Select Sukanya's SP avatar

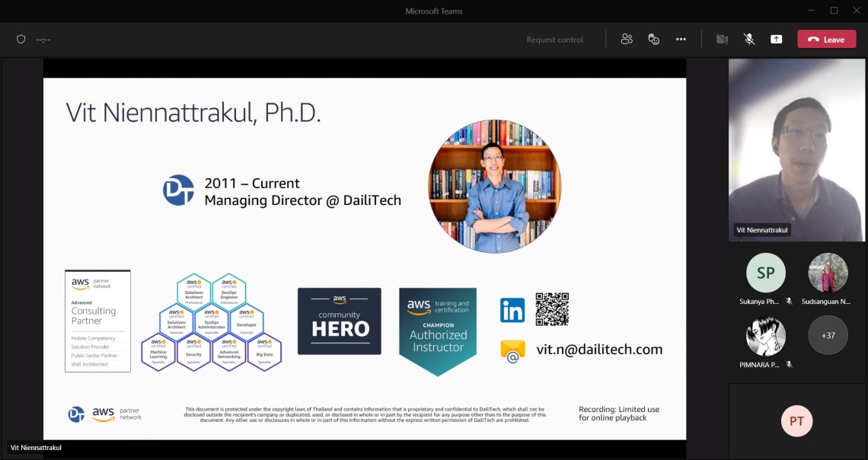(765, 273)
